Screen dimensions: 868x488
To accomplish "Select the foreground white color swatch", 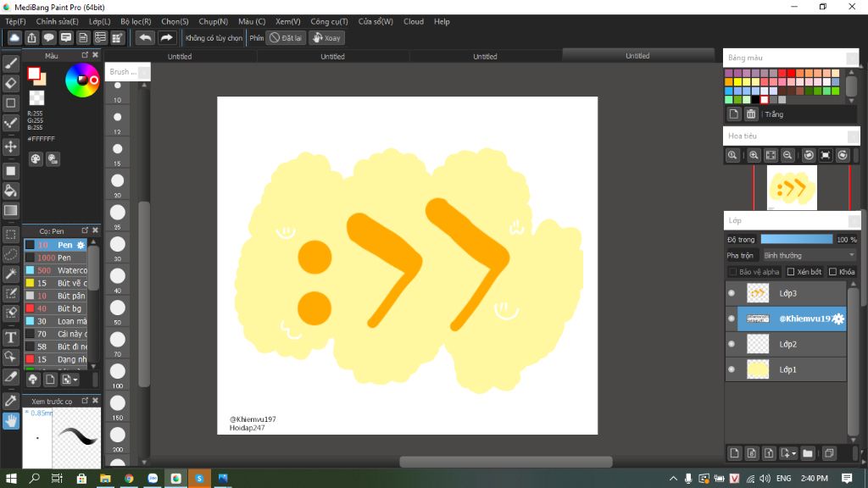I will click(34, 74).
